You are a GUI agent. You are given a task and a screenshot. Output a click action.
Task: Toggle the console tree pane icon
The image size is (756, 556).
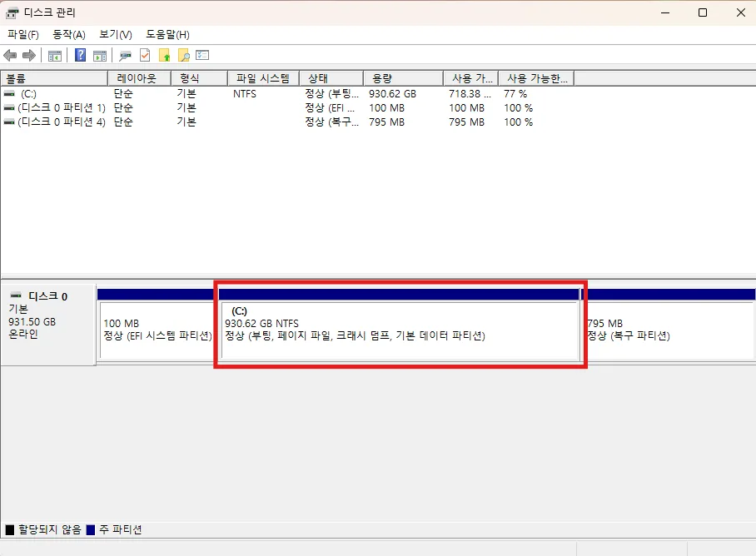(55, 56)
